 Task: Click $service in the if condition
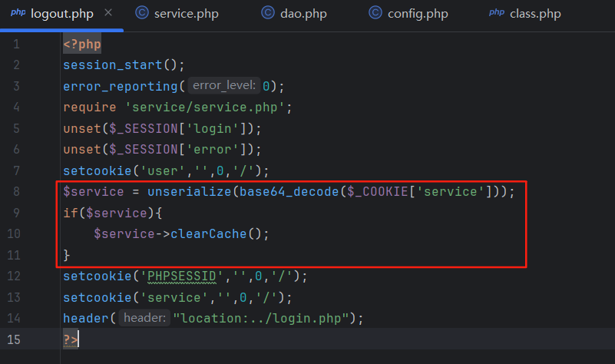coord(117,213)
